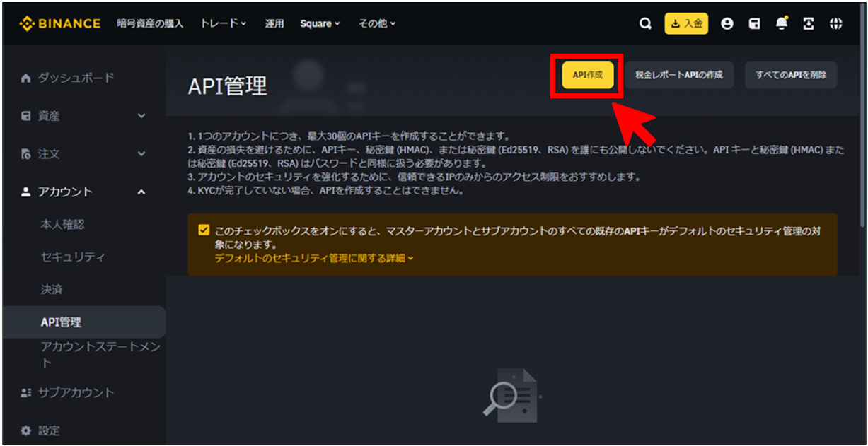
Task: Click the 設定 gear icon in sidebar
Action: point(26,430)
